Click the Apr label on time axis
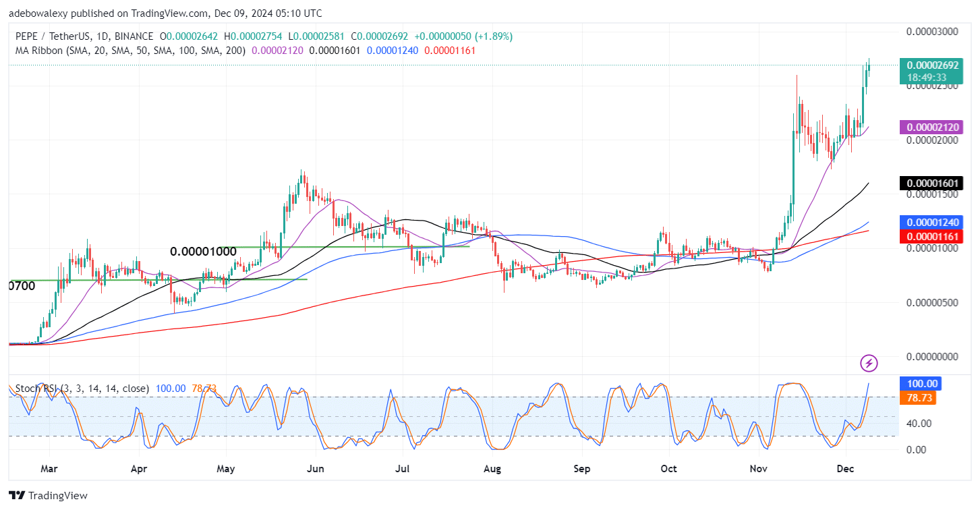 pyautogui.click(x=139, y=468)
